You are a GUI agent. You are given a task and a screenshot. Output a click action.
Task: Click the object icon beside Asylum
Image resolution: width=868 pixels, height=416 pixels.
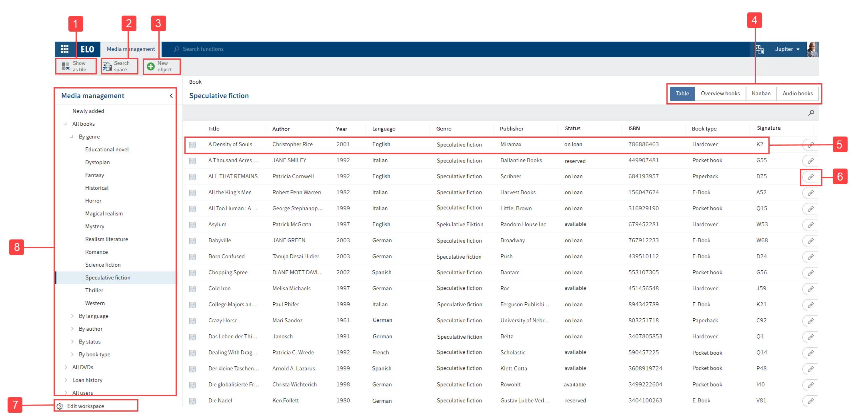coord(193,225)
